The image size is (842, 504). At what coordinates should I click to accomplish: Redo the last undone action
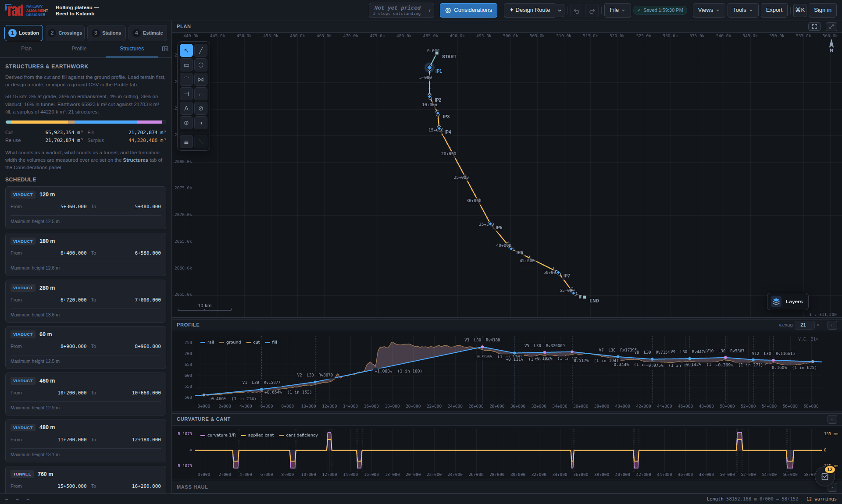[x=592, y=11]
